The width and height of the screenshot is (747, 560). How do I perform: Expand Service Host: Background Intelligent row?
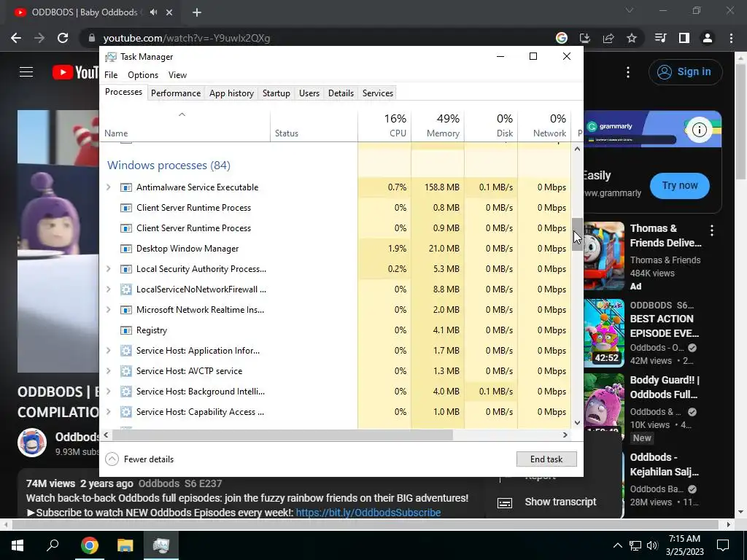pyautogui.click(x=108, y=392)
